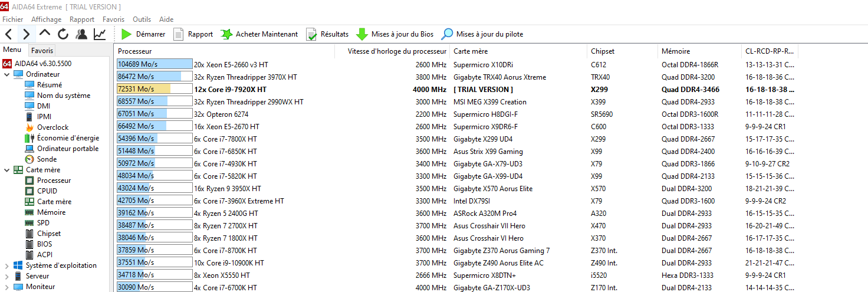Select Ordinateur portable item
868x292 pixels.
pos(61,149)
